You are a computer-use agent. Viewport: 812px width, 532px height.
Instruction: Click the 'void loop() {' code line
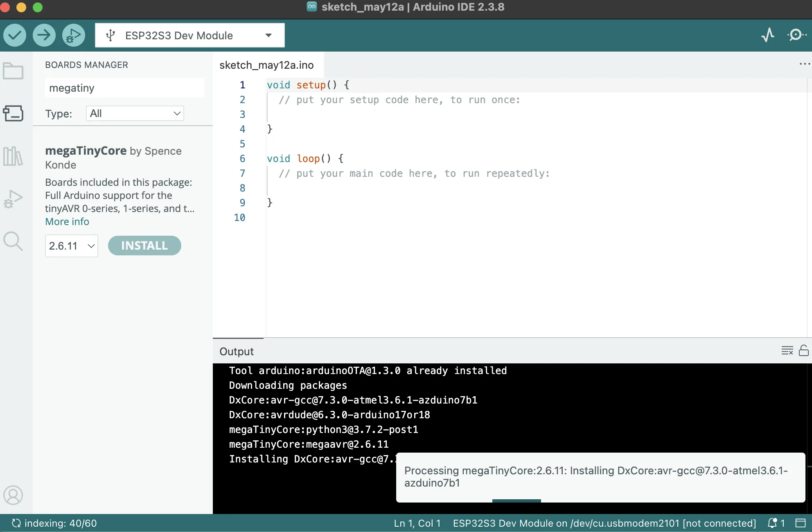pyautogui.click(x=305, y=158)
